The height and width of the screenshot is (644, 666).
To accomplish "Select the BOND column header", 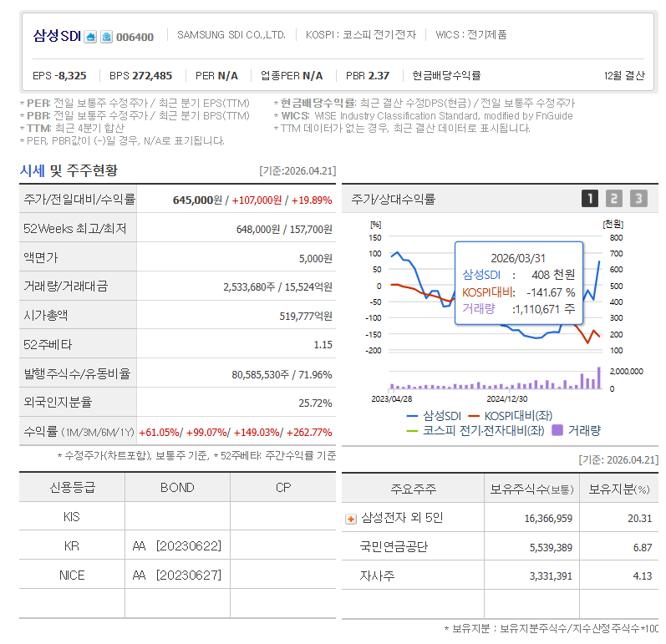I will 177,487.
